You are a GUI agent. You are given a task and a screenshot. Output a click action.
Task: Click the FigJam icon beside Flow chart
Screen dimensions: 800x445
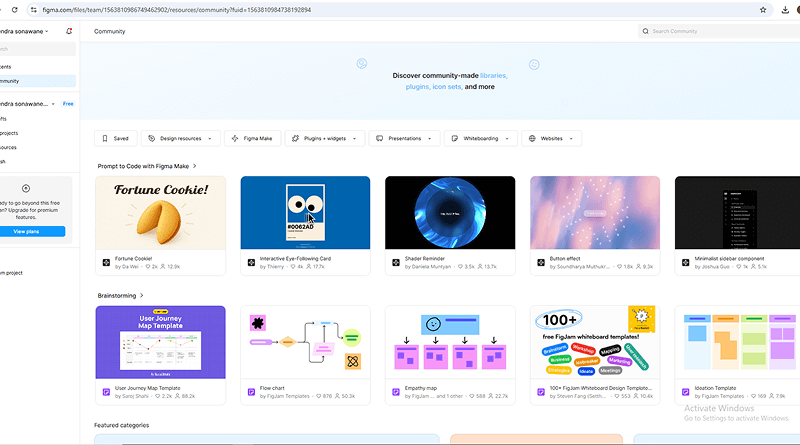pos(251,392)
